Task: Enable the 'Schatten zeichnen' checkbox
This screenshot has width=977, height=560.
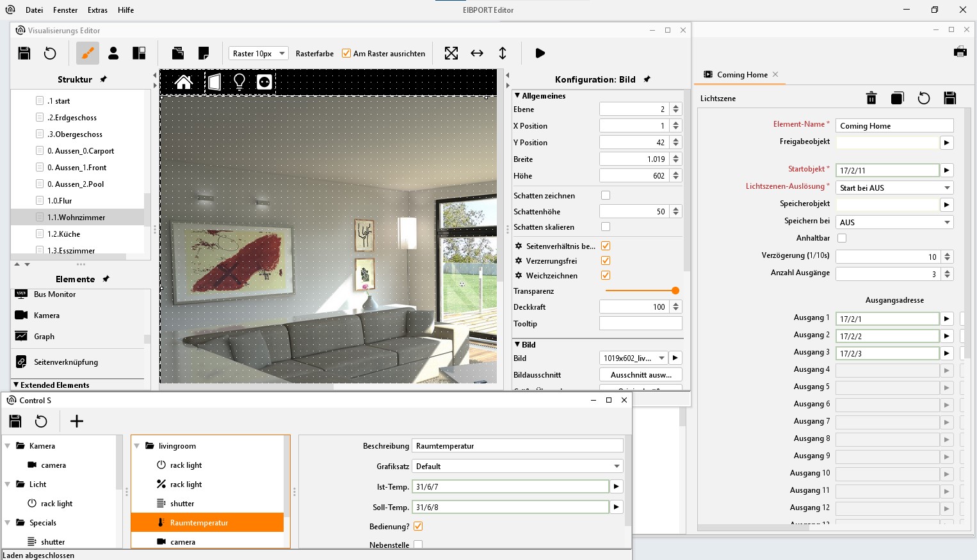Action: click(x=606, y=195)
